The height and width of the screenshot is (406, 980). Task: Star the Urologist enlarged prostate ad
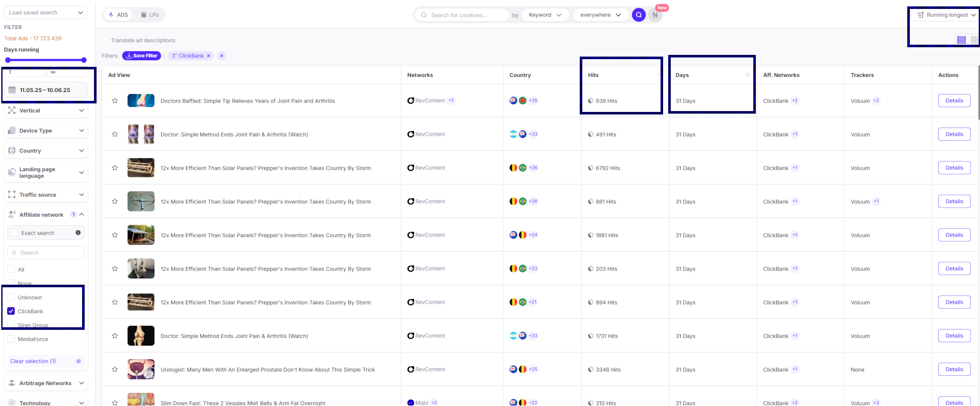[115, 369]
